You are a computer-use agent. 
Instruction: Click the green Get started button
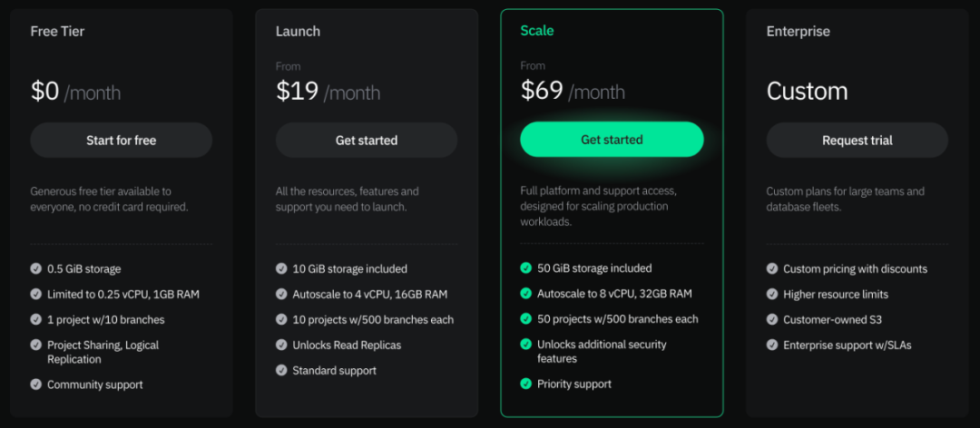pyautogui.click(x=612, y=140)
